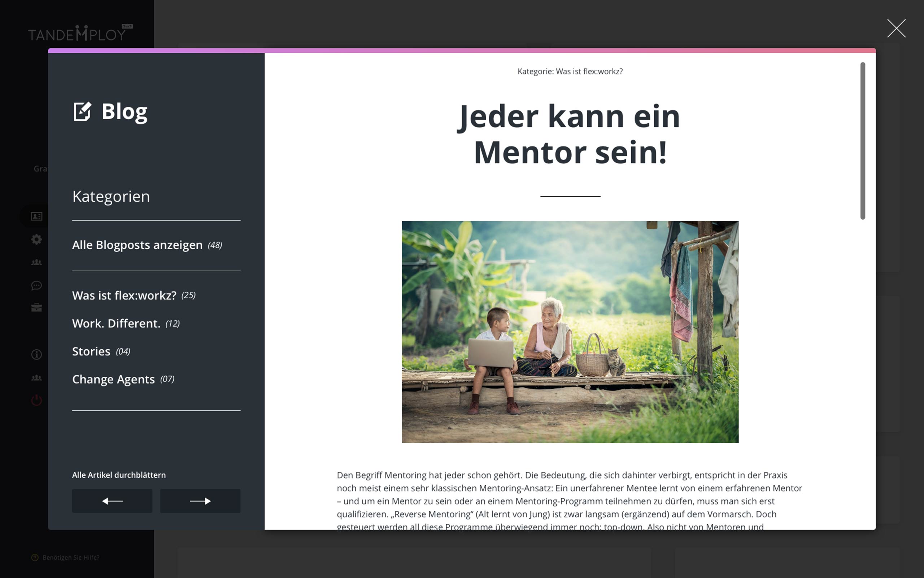Click the help question mark icon
The width and height of the screenshot is (924, 578).
click(x=35, y=557)
